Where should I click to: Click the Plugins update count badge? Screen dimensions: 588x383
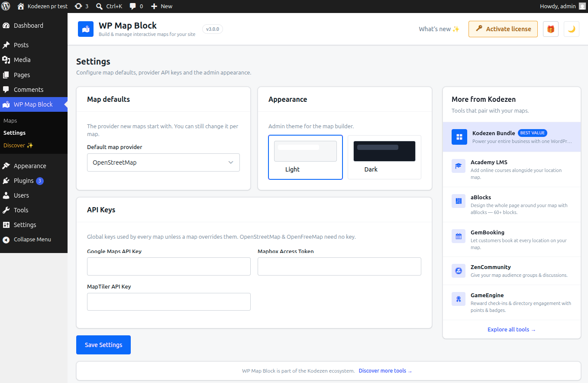click(40, 181)
